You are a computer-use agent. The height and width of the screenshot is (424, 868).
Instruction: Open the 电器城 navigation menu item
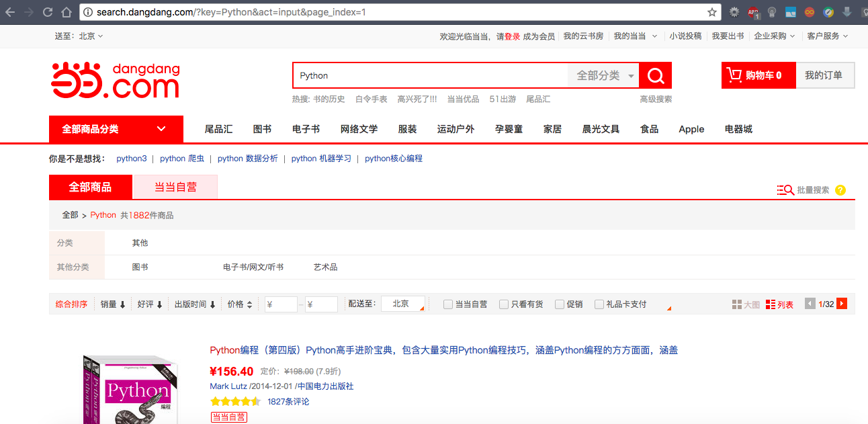pyautogui.click(x=738, y=129)
